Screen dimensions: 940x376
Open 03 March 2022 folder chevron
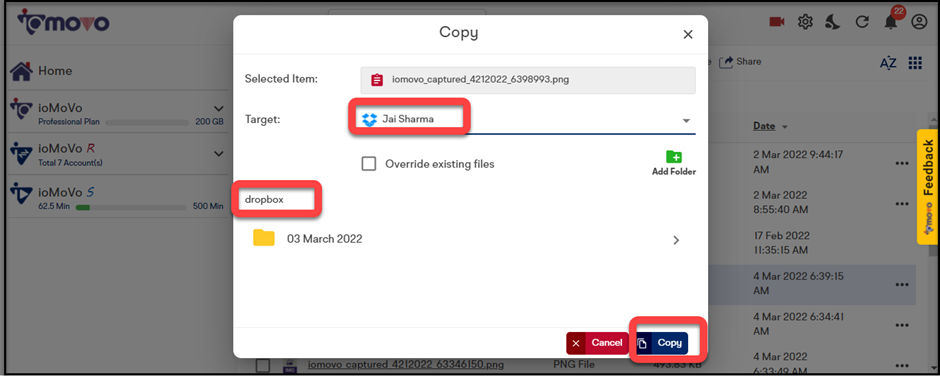pyautogui.click(x=676, y=240)
